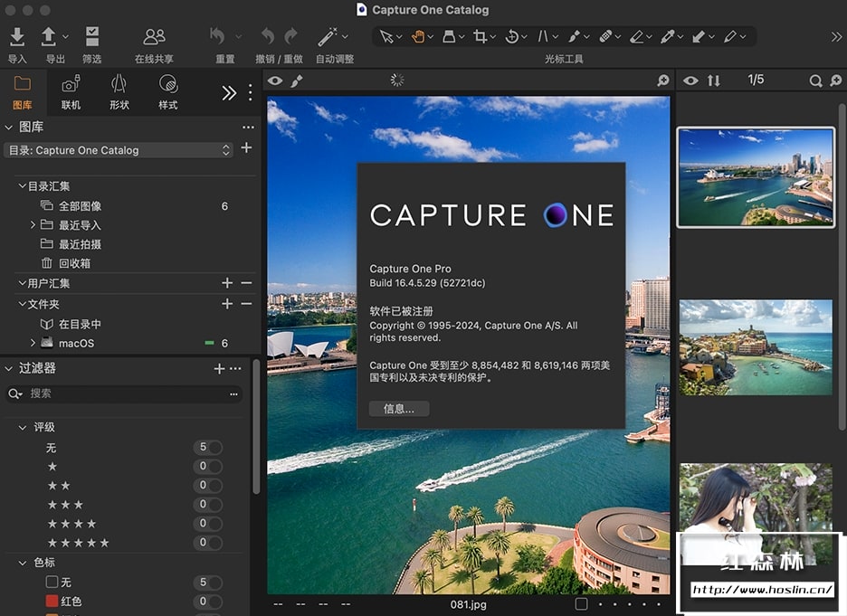The image size is (847, 616).
Task: Click the Export icon in toolbar
Action: [49, 37]
